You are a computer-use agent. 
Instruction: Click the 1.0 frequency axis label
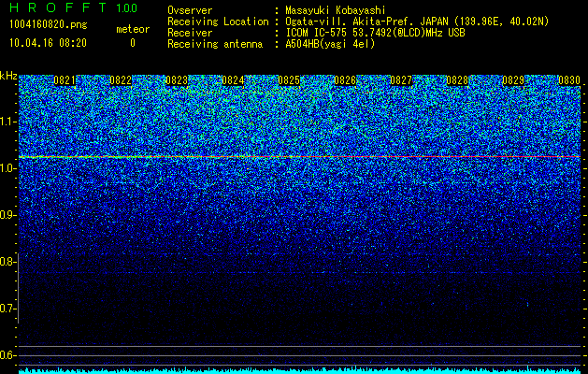[7, 168]
